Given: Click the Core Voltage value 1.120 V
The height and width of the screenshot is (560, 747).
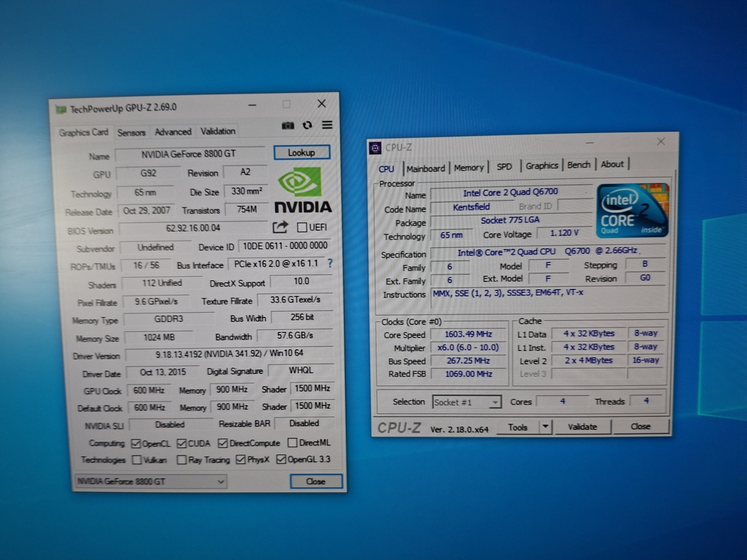Looking at the screenshot, I should 564,233.
